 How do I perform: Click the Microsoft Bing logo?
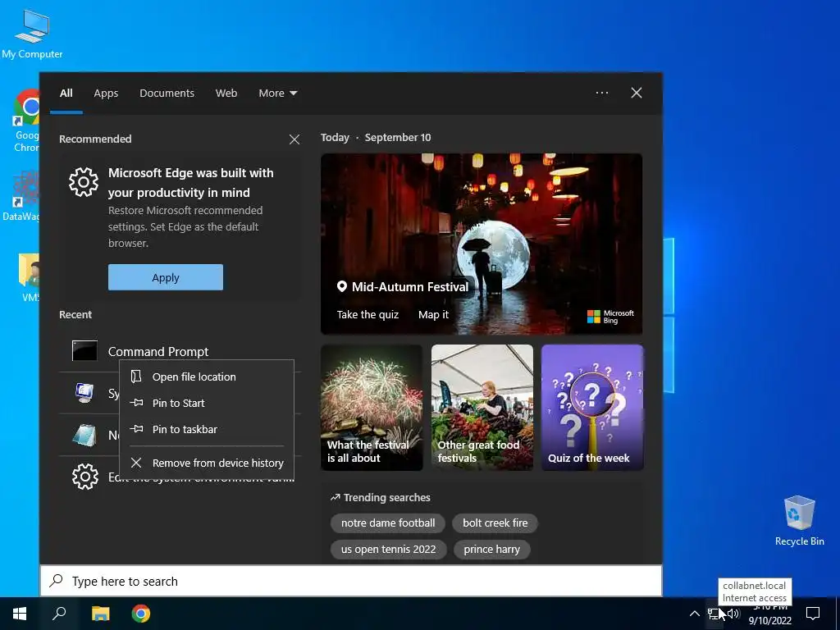[x=610, y=317]
